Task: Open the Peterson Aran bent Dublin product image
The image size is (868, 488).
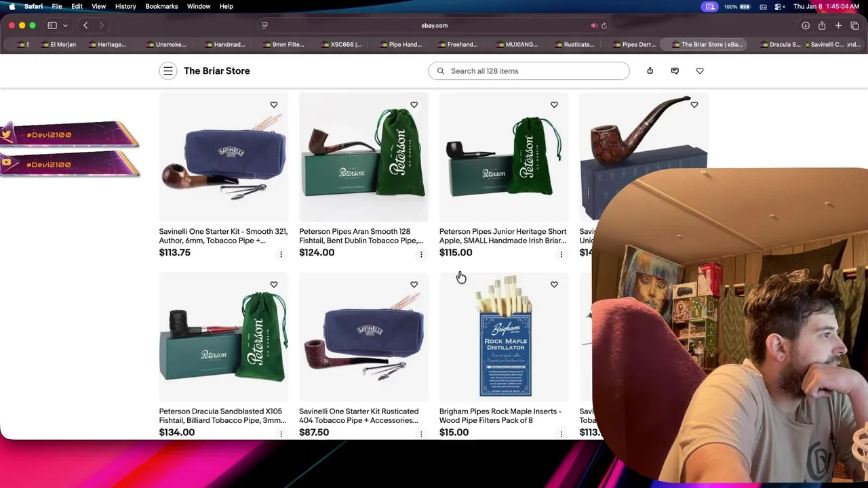Action: coord(363,157)
